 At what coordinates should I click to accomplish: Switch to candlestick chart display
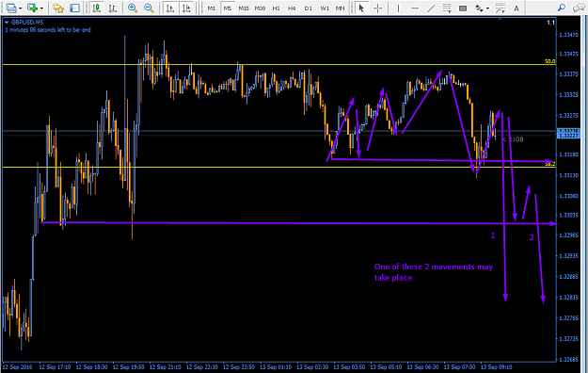coord(97,8)
